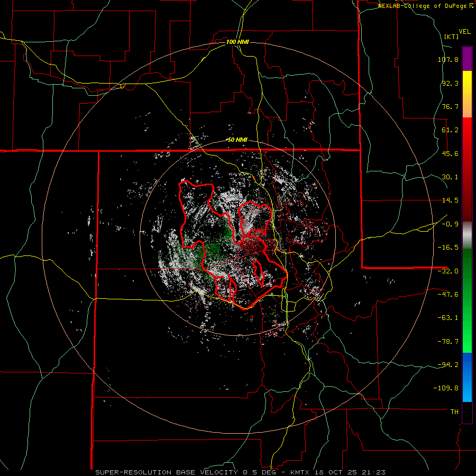Screen dimensions: 476x476
Task: Click the -47.6 velocity scale value
Action: coord(448,295)
